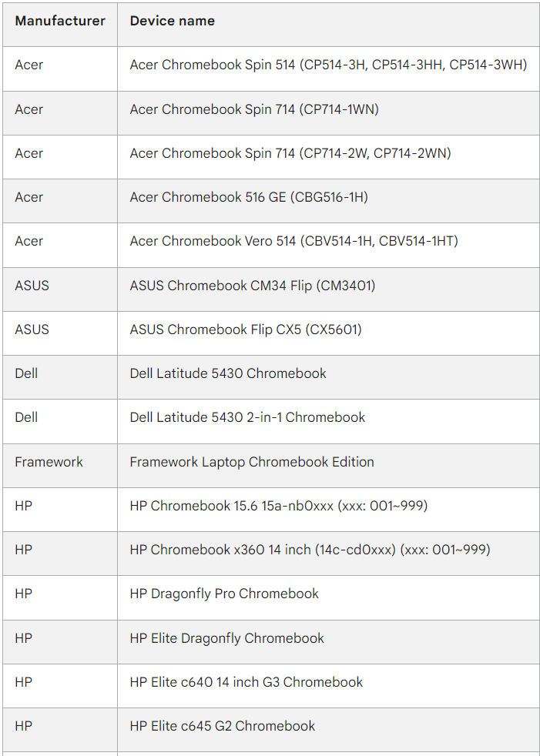Select Framework Laptop Chromebook Edition entry
This screenshot has height=756, width=540.
point(252,462)
